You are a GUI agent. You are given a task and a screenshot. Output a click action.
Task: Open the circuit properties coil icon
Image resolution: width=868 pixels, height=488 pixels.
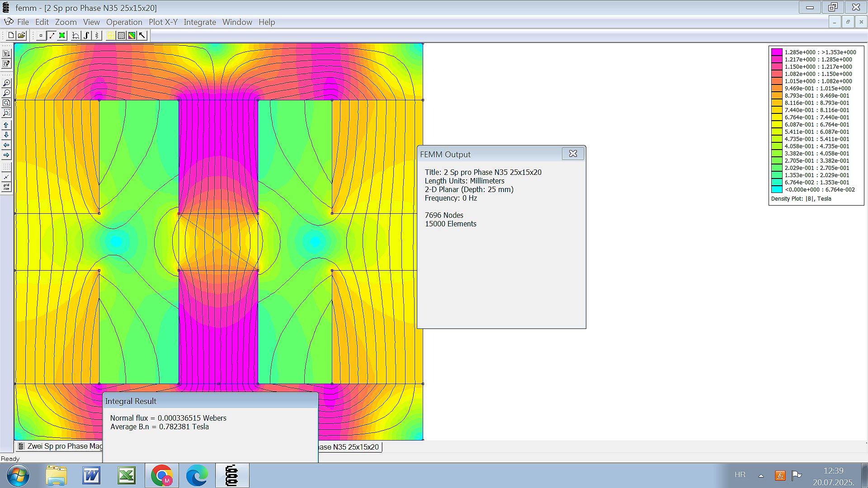(x=97, y=36)
